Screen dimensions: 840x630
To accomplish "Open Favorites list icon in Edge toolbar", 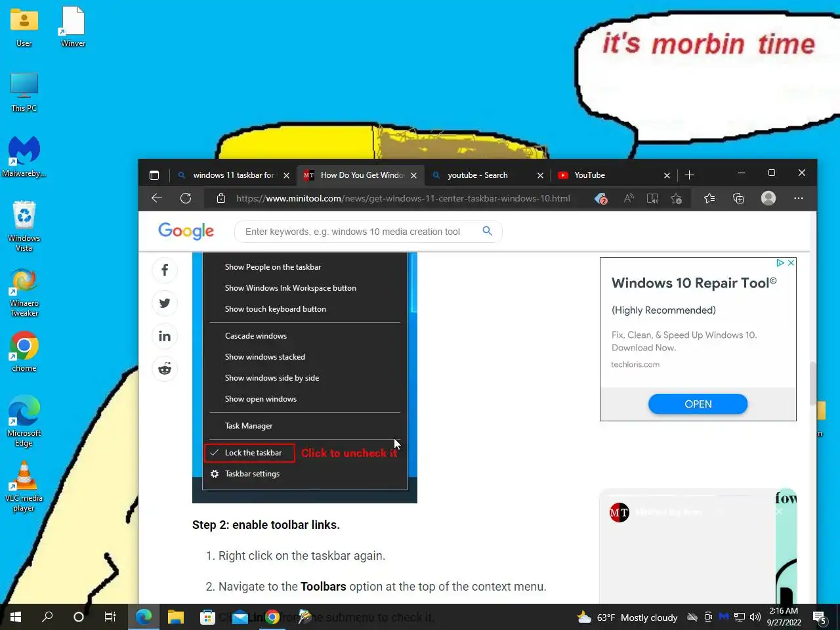I will click(x=709, y=198).
